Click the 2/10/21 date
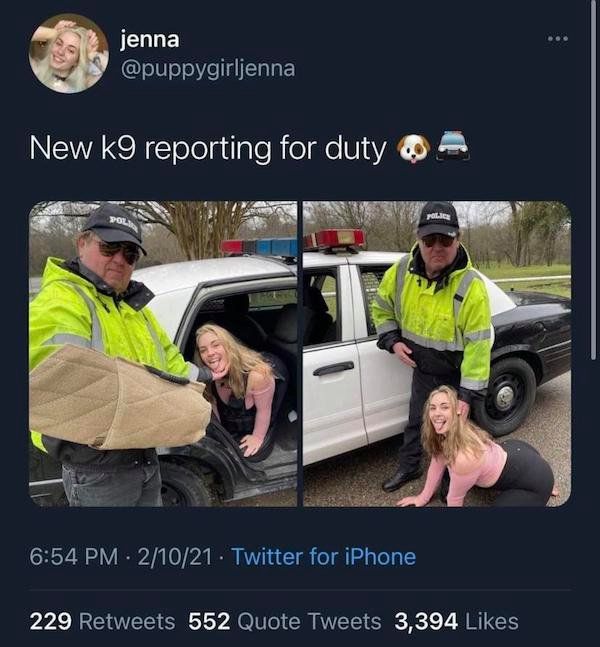600x647 pixels. [x=175, y=557]
